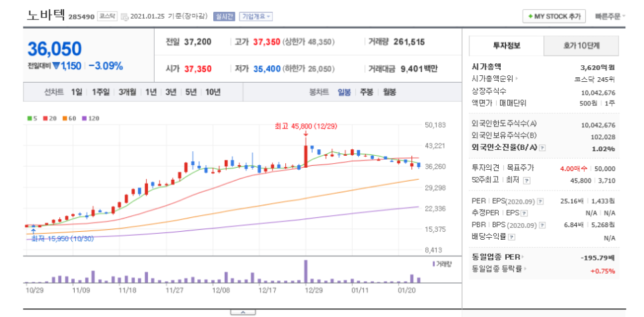
Task: Click the 전일 price 37,200
Action: tap(197, 42)
